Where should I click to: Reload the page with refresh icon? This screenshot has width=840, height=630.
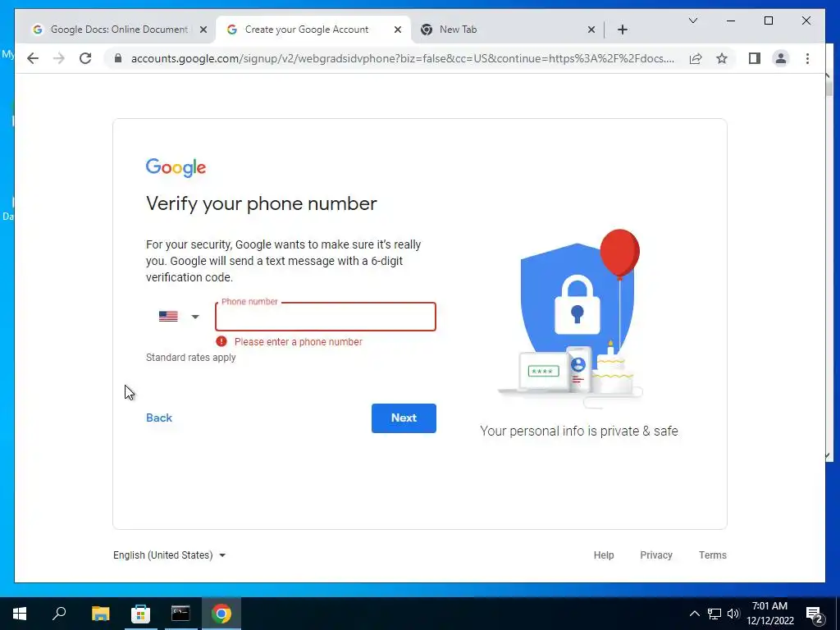tap(85, 58)
